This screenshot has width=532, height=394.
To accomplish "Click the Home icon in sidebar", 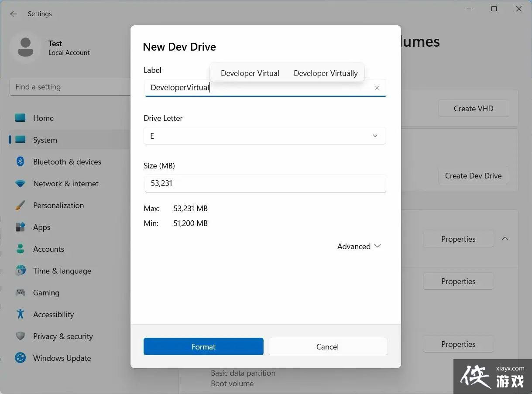I will point(21,118).
